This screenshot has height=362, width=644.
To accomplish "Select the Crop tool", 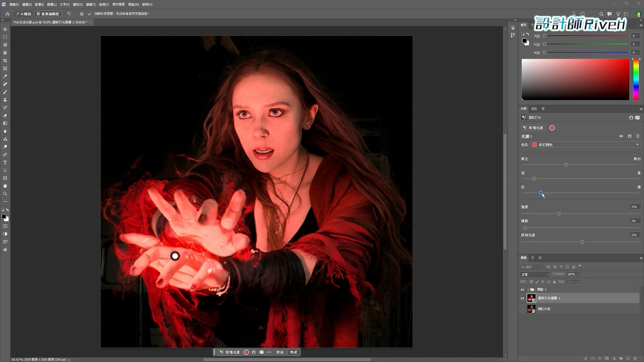I will pyautogui.click(x=5, y=61).
